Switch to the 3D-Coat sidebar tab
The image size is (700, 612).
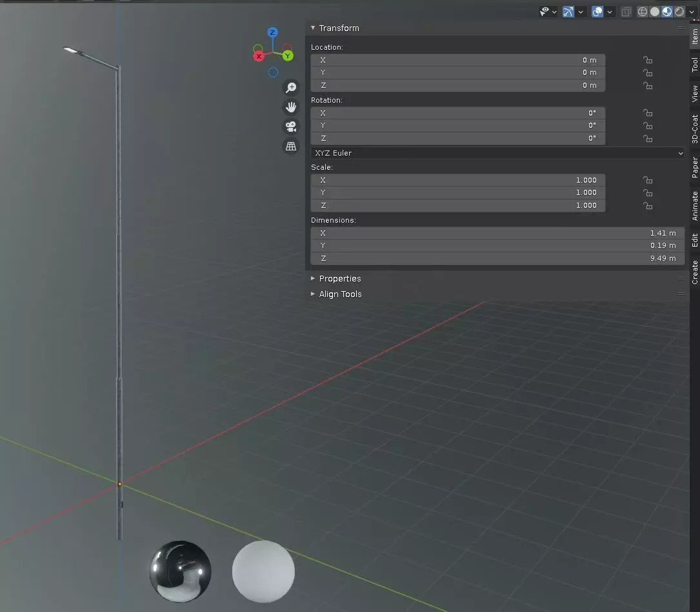[695, 129]
